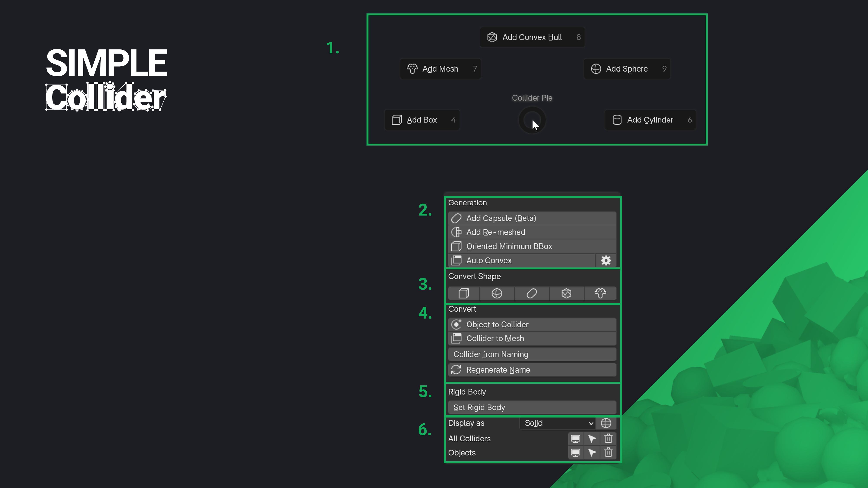The width and height of the screenshot is (868, 488).
Task: Toggle viewport display for Objects row
Action: (x=575, y=453)
